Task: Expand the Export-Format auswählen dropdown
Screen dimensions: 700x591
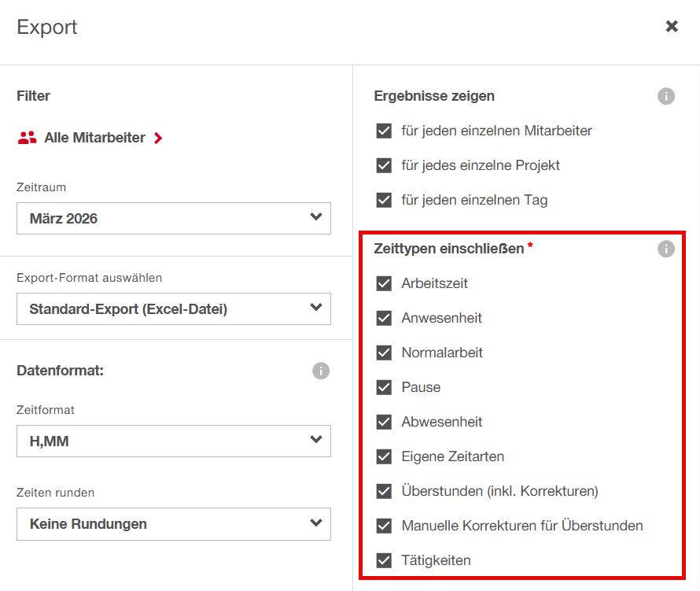Action: click(x=173, y=309)
